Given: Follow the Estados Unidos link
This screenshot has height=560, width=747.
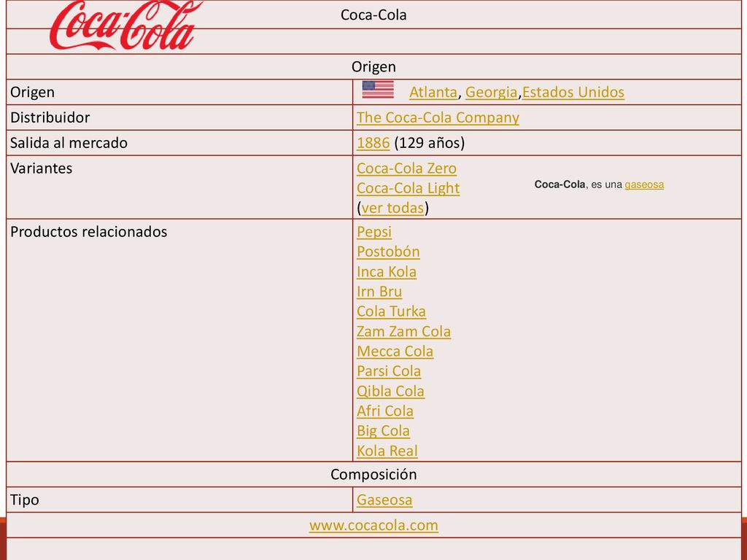Looking at the screenshot, I should [x=573, y=92].
